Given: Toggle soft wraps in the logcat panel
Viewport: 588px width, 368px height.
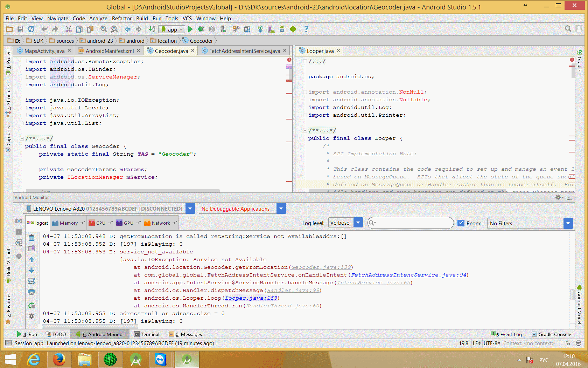Looking at the screenshot, I should point(31,281).
